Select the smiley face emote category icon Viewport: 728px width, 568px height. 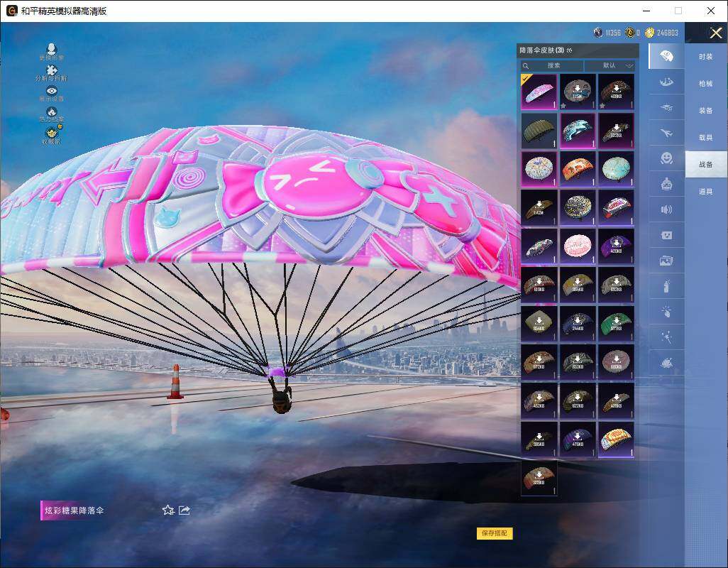pyautogui.click(x=666, y=158)
